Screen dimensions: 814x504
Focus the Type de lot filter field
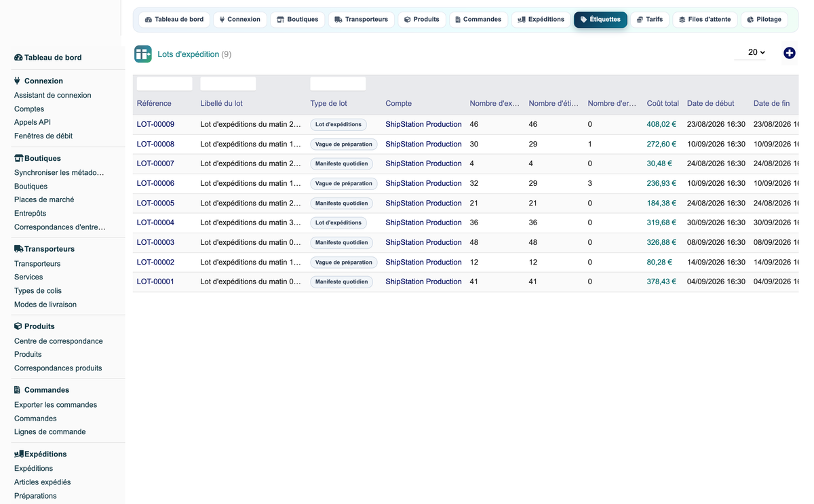[x=338, y=83]
